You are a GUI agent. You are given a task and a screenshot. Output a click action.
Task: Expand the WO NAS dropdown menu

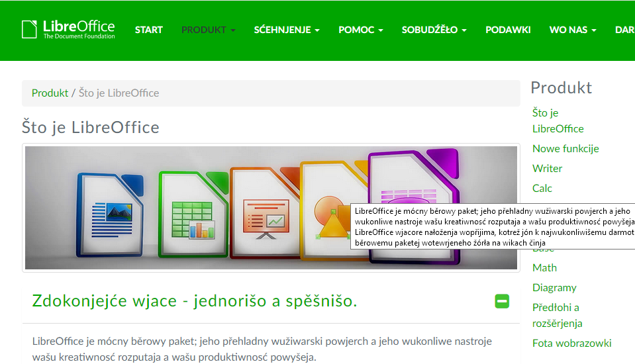point(573,30)
